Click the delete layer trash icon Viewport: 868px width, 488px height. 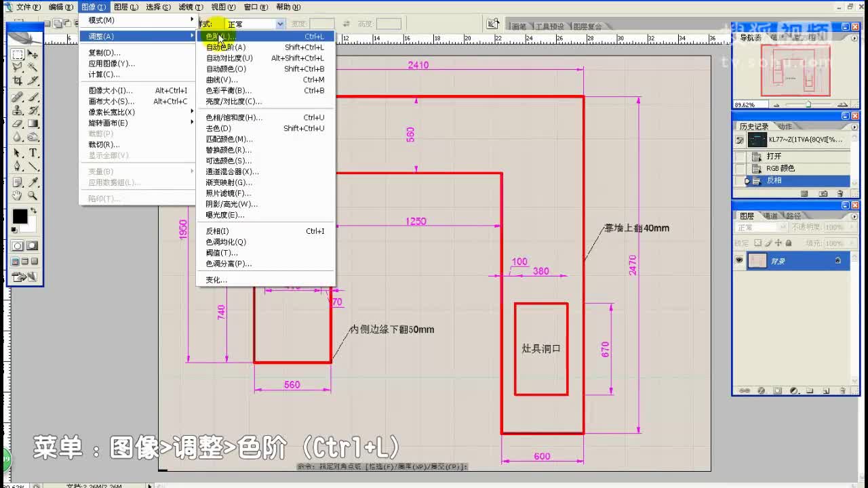coord(843,390)
